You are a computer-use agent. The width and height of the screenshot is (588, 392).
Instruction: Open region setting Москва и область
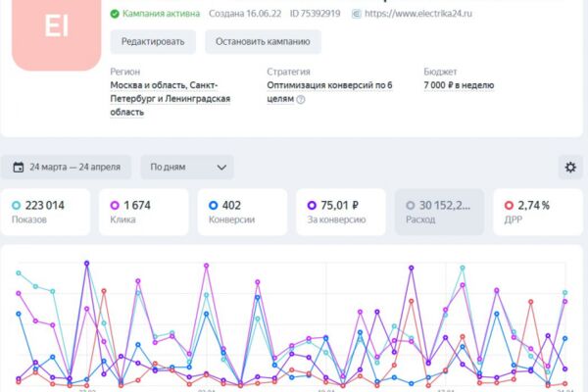point(170,99)
